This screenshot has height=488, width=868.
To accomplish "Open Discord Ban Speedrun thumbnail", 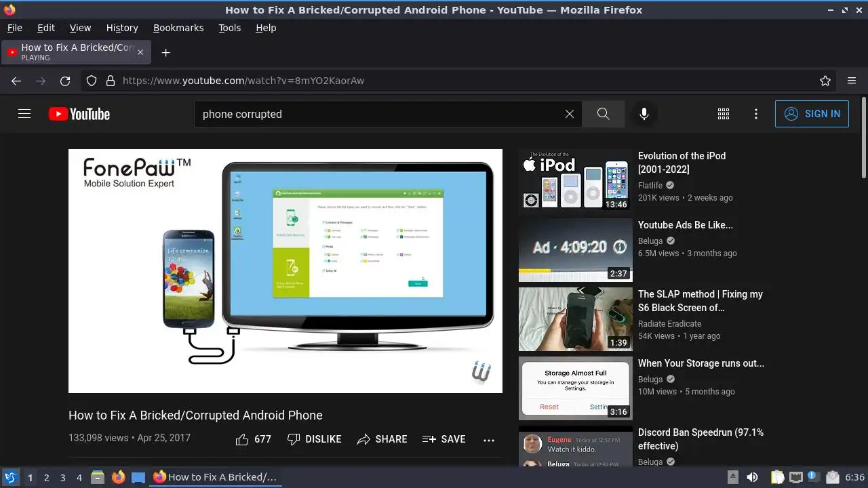I will 575,447.
